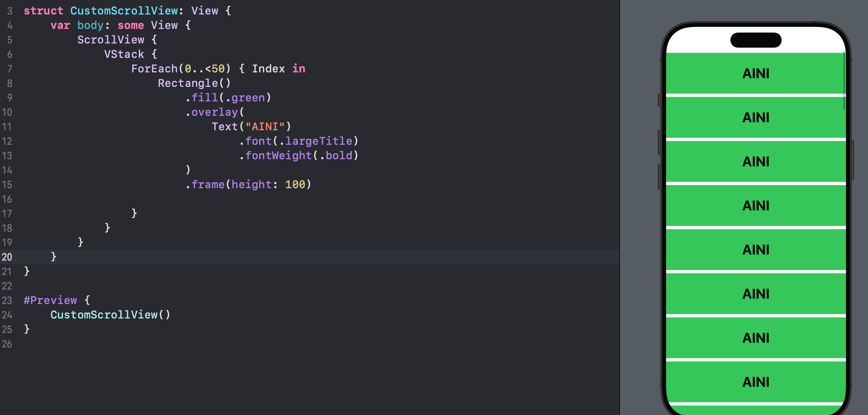Click the ".fontWeight" modifier
Viewport: 868px width, 415px height.
tap(275, 156)
